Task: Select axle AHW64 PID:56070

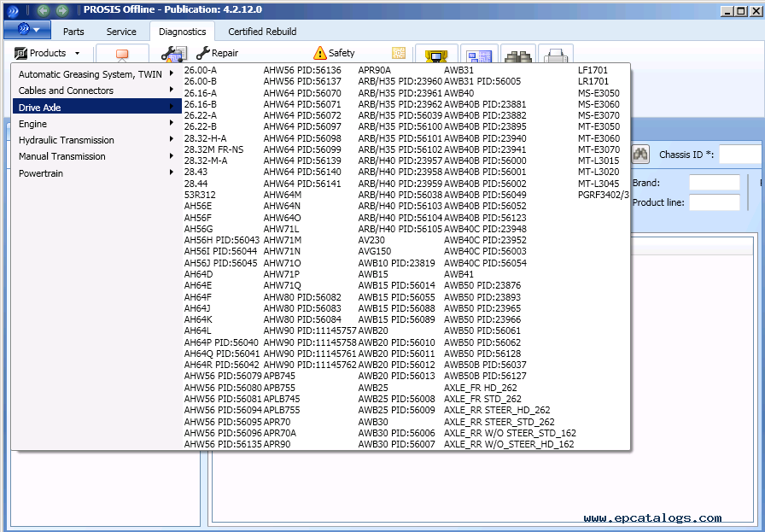Action: pyautogui.click(x=302, y=93)
